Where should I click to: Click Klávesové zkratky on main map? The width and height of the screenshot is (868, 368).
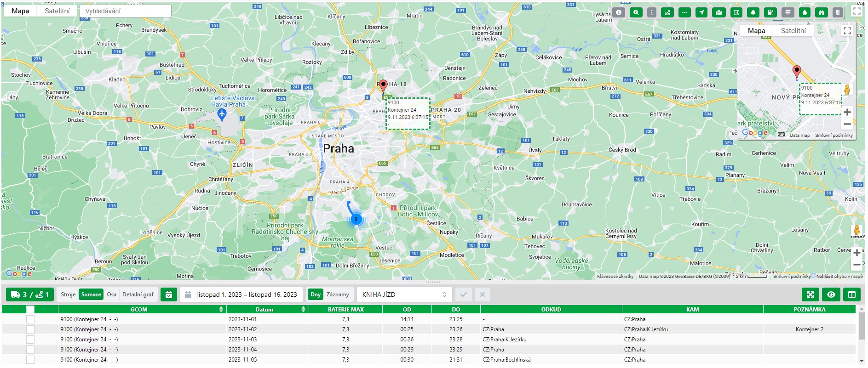click(x=615, y=277)
